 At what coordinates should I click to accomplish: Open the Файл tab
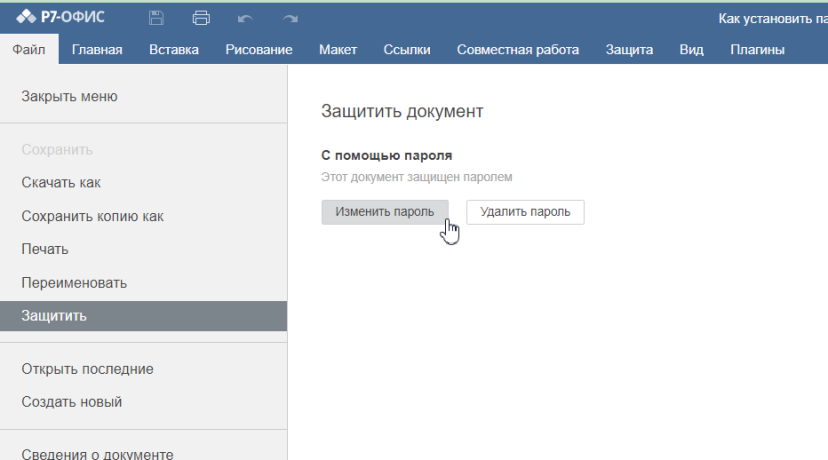coord(29,50)
